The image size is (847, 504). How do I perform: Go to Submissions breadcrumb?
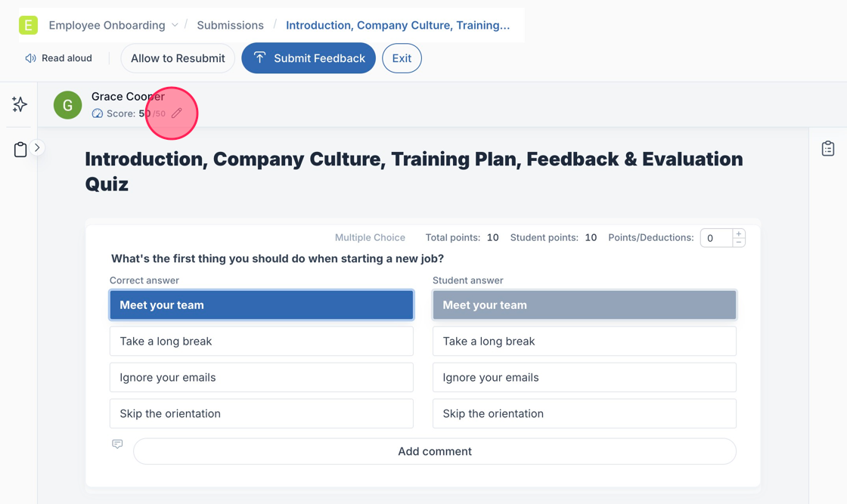tap(230, 25)
